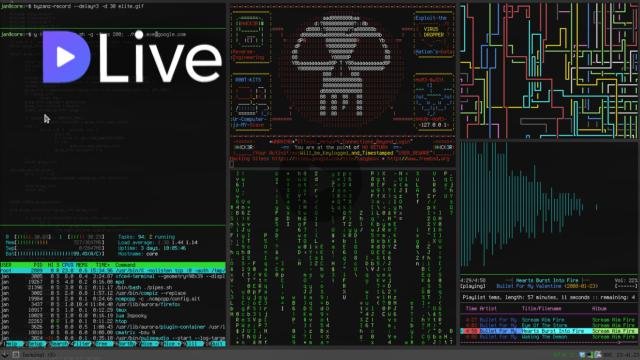The image size is (640, 360).
Task: Click the last system tray icon before the clock
Action: coord(598,355)
